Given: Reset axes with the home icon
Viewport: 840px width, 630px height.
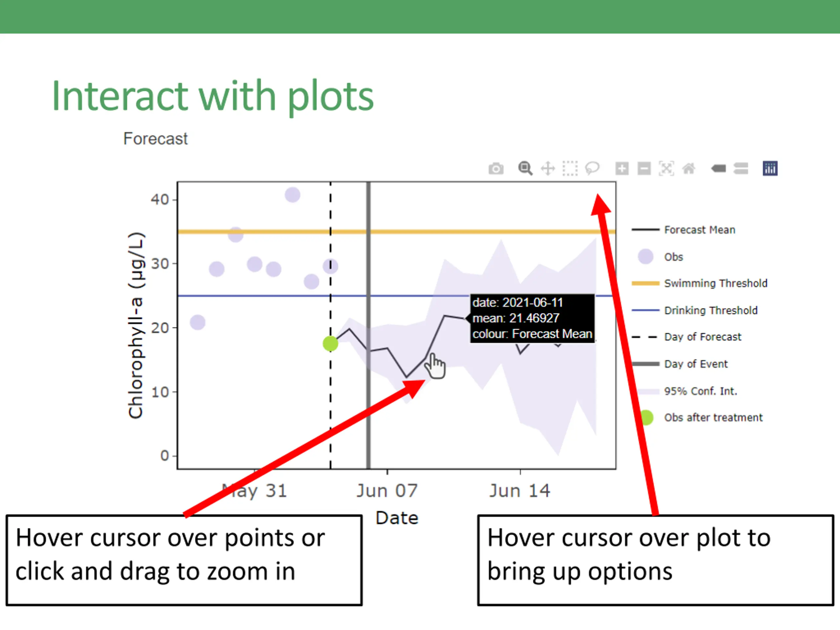Looking at the screenshot, I should [689, 168].
